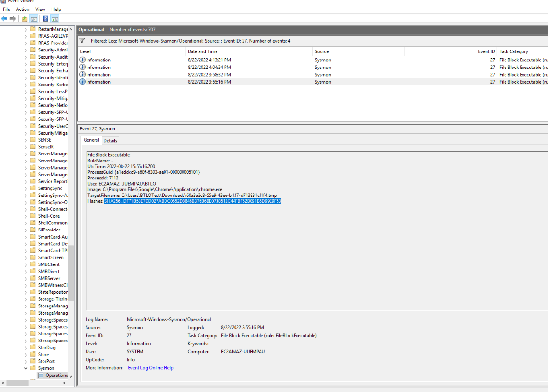Click the Store folder icon
The image size is (548, 392).
pyautogui.click(x=33, y=354)
